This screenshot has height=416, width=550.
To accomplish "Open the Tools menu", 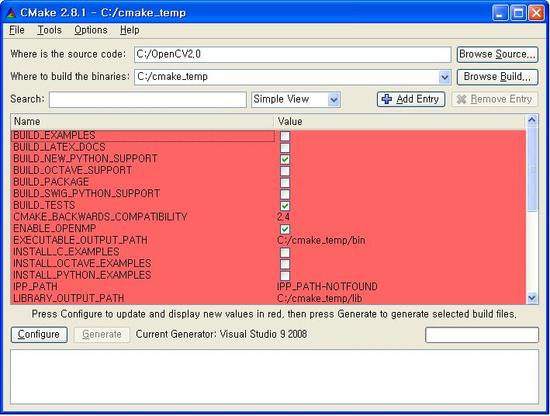I will tap(49, 30).
